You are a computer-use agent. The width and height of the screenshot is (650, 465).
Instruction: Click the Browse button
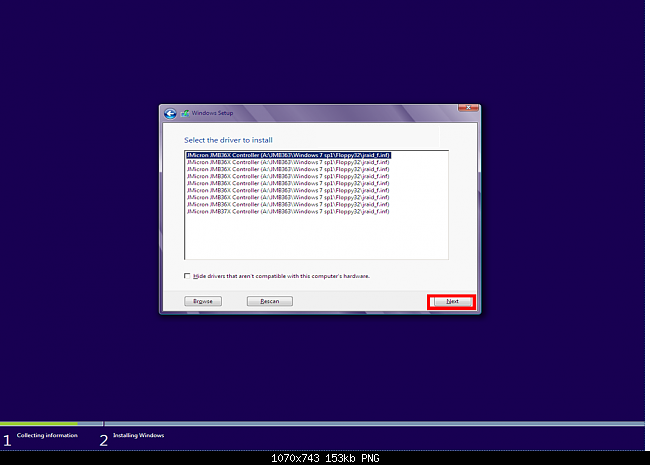pos(203,301)
